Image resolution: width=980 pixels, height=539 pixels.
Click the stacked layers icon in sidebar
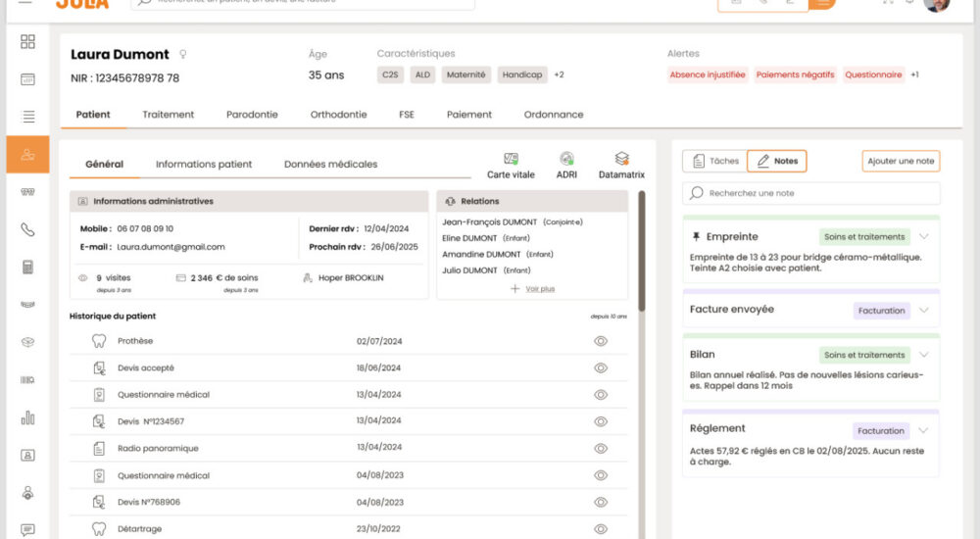pyautogui.click(x=27, y=342)
